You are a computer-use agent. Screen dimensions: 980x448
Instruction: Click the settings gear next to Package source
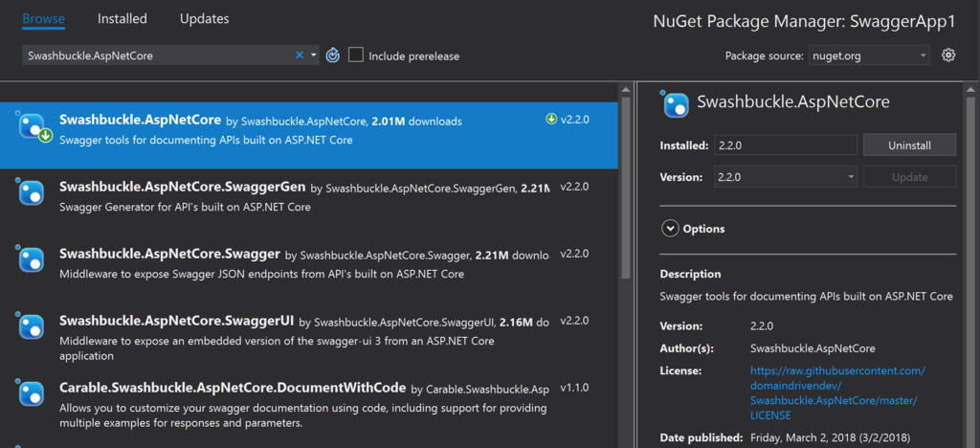coord(948,55)
